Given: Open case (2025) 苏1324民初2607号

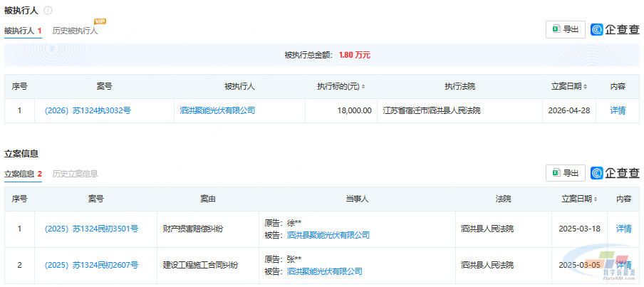Looking at the screenshot, I should 92,265.
